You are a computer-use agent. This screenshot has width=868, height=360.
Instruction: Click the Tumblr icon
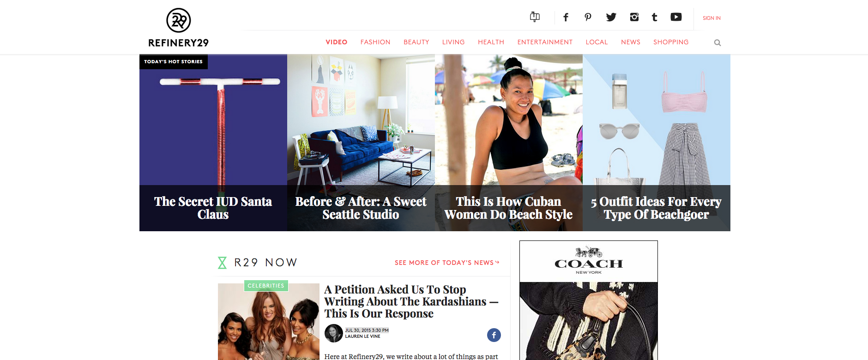tap(654, 18)
